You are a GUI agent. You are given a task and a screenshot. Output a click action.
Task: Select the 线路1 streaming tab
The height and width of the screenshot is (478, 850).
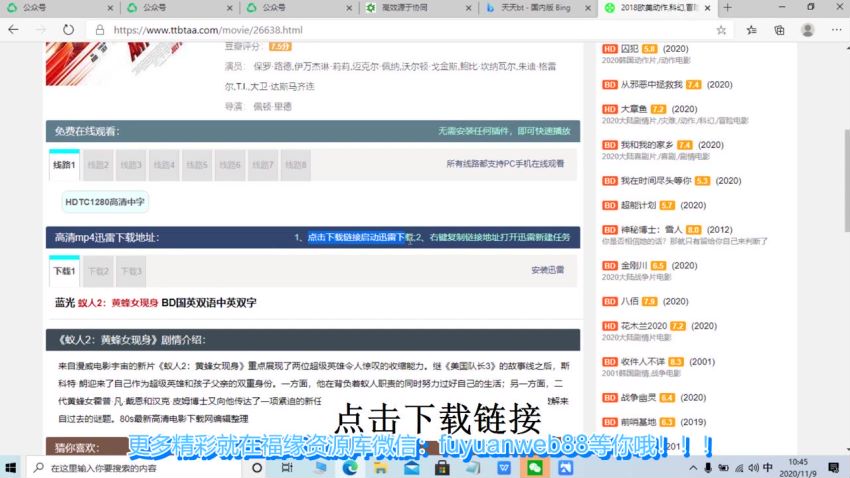click(x=64, y=165)
